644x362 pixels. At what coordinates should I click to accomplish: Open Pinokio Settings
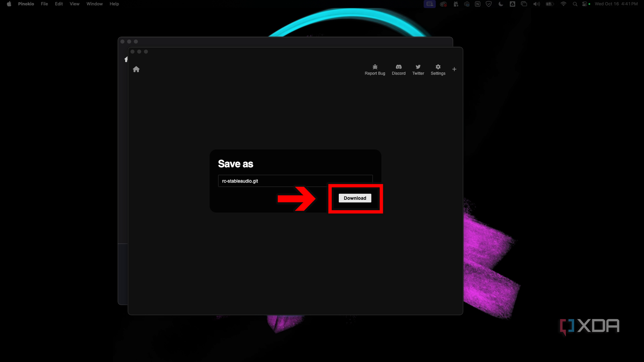[x=438, y=69]
